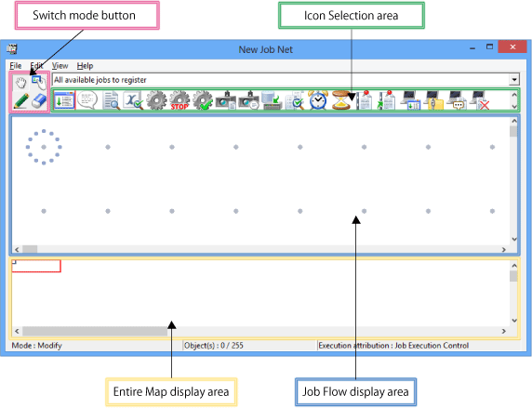This screenshot has height=408, width=532.
Task: Pick the checklist with magnifier job icon
Action: tap(295, 100)
